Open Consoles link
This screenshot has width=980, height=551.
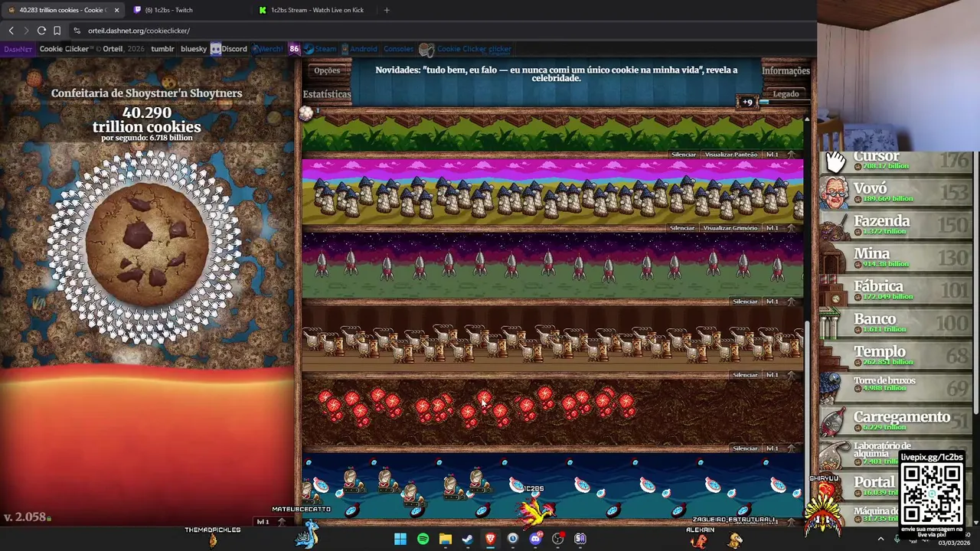398,49
